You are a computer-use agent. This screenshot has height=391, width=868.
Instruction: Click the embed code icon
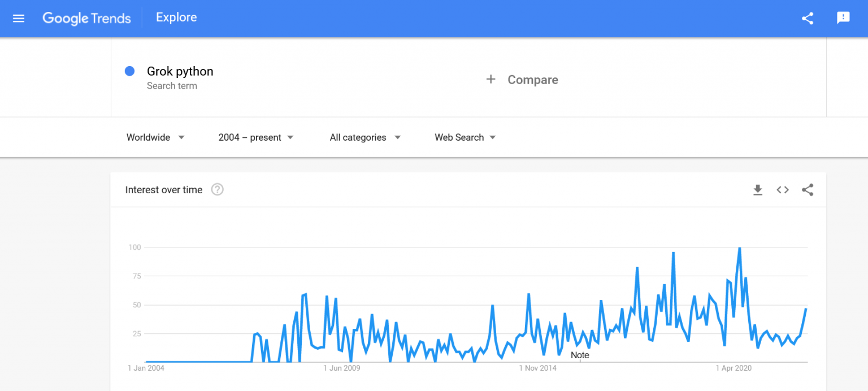click(x=783, y=190)
